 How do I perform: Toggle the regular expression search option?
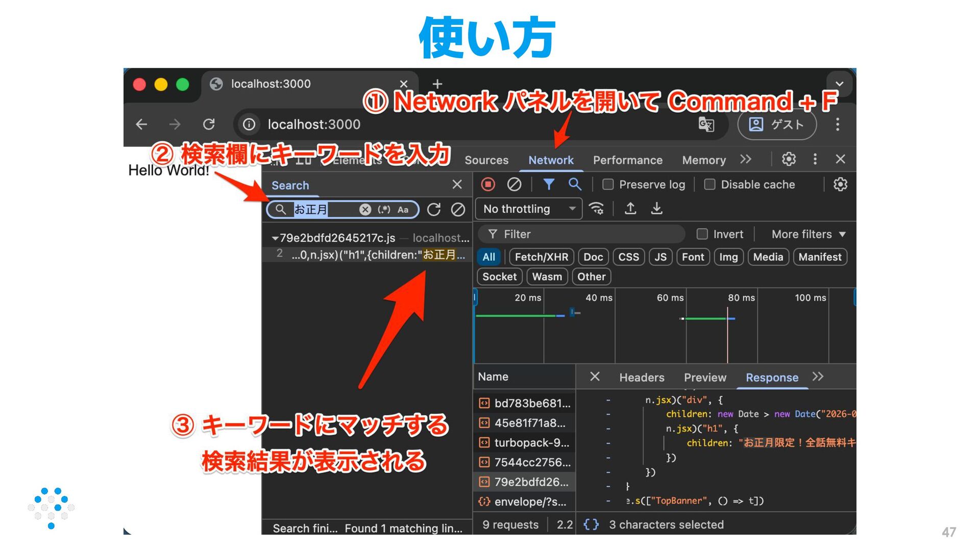384,210
